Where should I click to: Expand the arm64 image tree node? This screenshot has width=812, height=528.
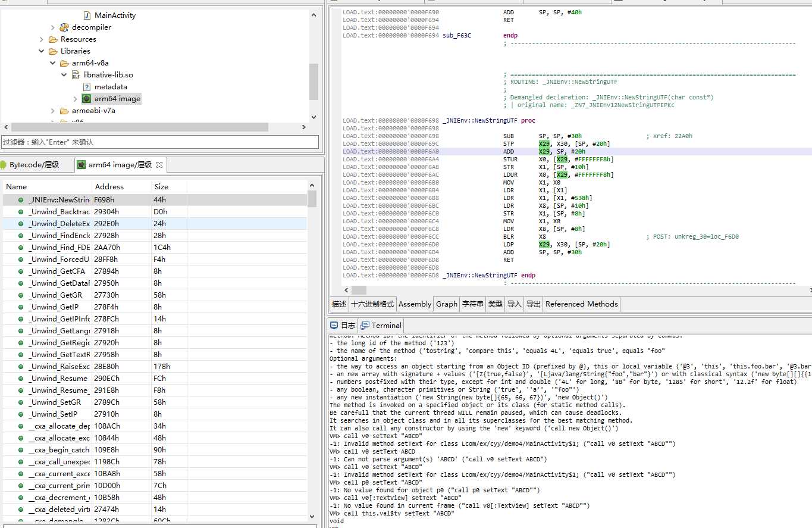click(x=76, y=99)
